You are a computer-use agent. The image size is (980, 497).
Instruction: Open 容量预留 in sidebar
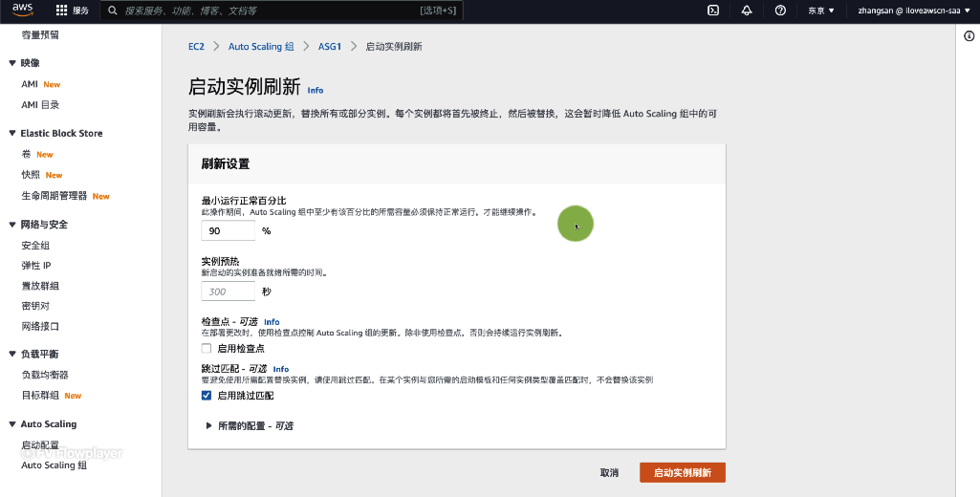click(40, 35)
